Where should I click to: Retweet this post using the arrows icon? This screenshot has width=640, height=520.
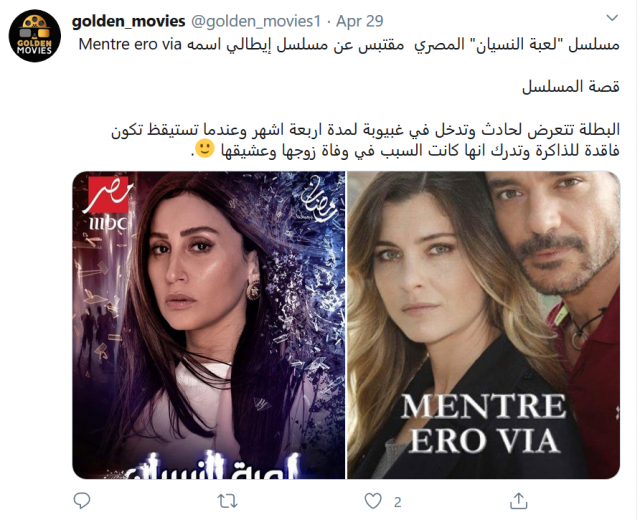click(x=227, y=501)
